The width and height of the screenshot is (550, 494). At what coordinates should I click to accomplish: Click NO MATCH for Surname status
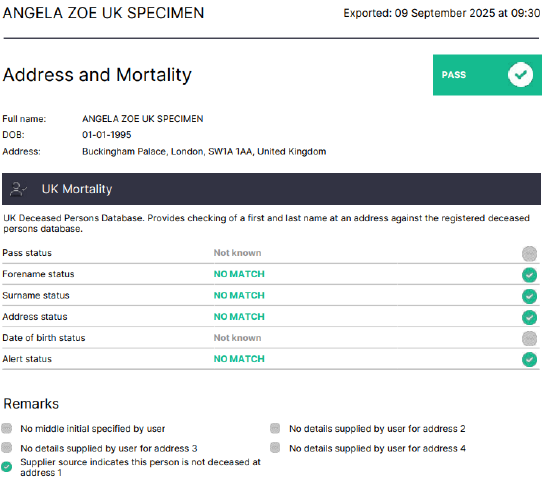pos(239,295)
